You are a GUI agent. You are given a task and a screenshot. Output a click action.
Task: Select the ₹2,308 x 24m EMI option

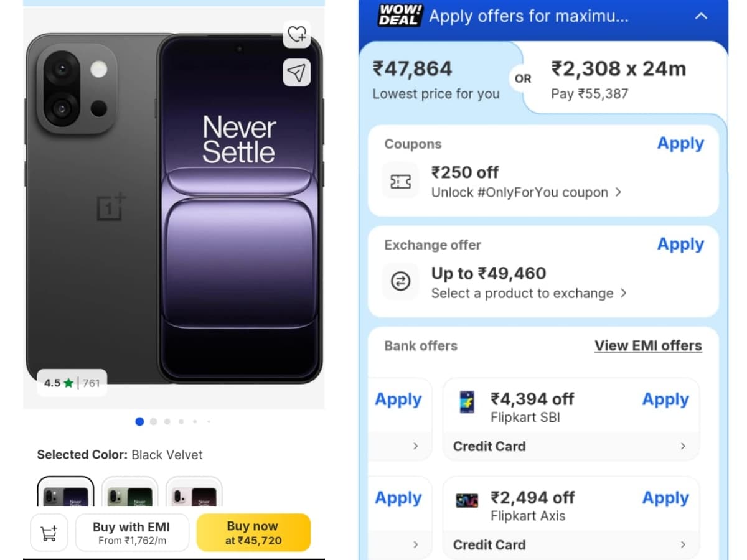click(x=618, y=79)
